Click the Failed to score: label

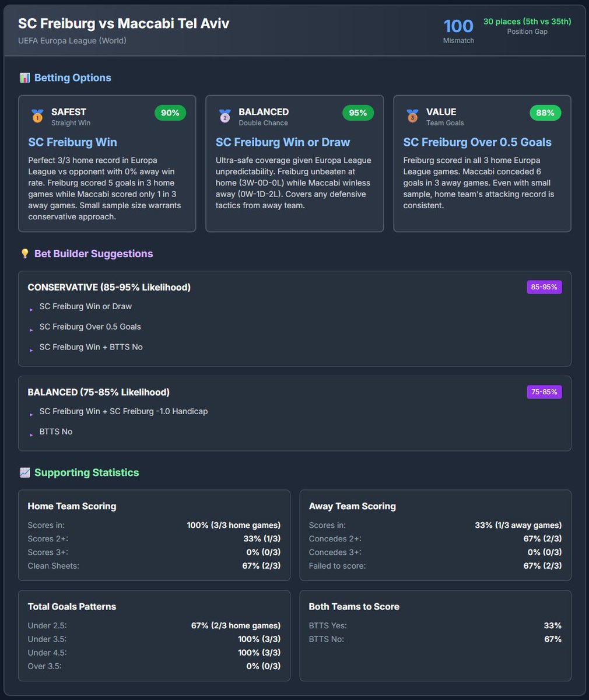(x=337, y=566)
